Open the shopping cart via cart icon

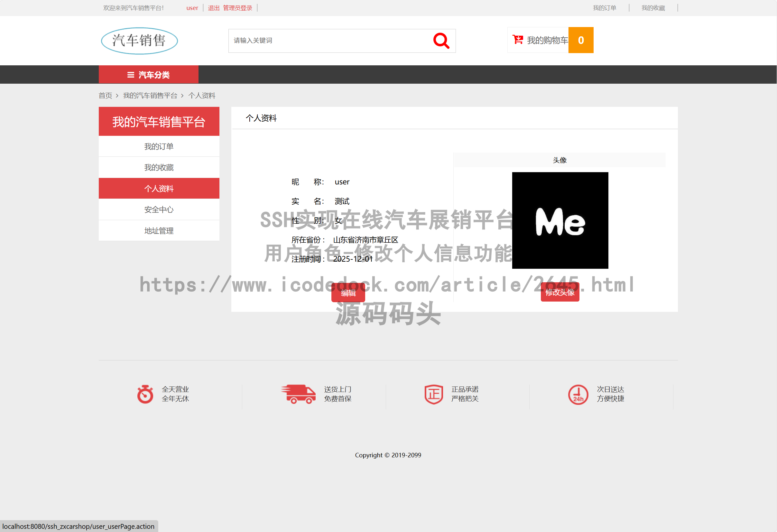point(517,40)
